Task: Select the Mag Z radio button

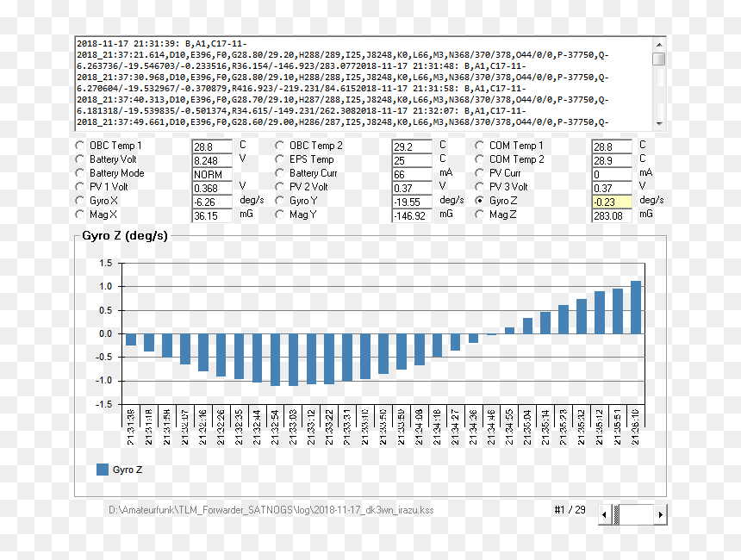Action: pos(480,215)
